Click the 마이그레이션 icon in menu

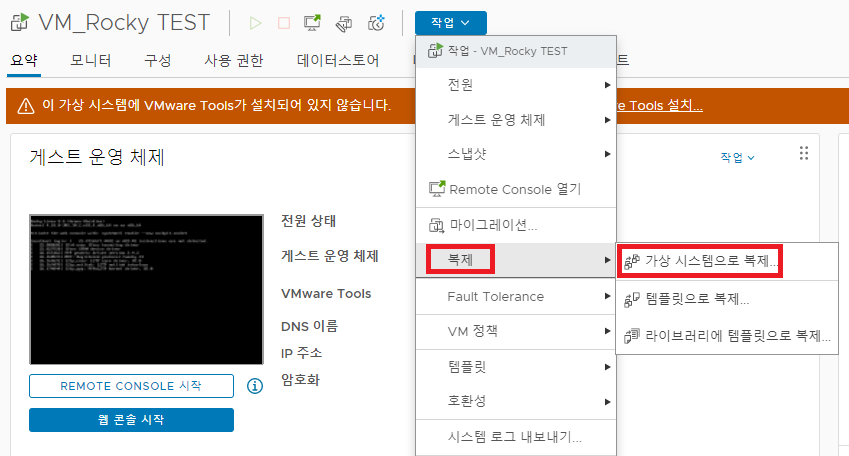436,225
